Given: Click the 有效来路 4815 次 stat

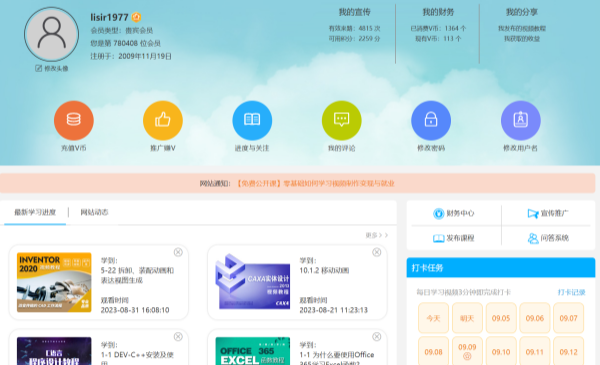Looking at the screenshot, I should click(x=354, y=28).
